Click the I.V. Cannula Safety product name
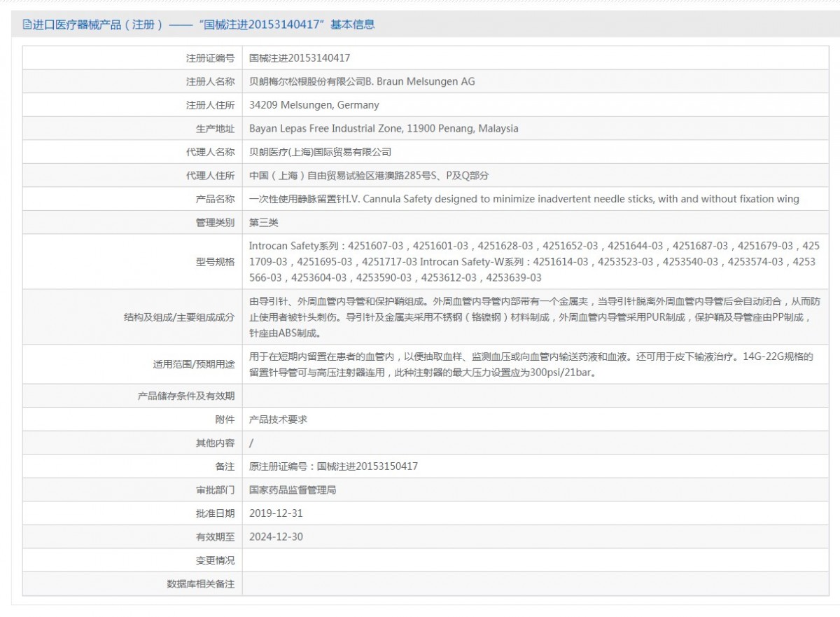Screen dimensions: 840x617 click(524, 200)
